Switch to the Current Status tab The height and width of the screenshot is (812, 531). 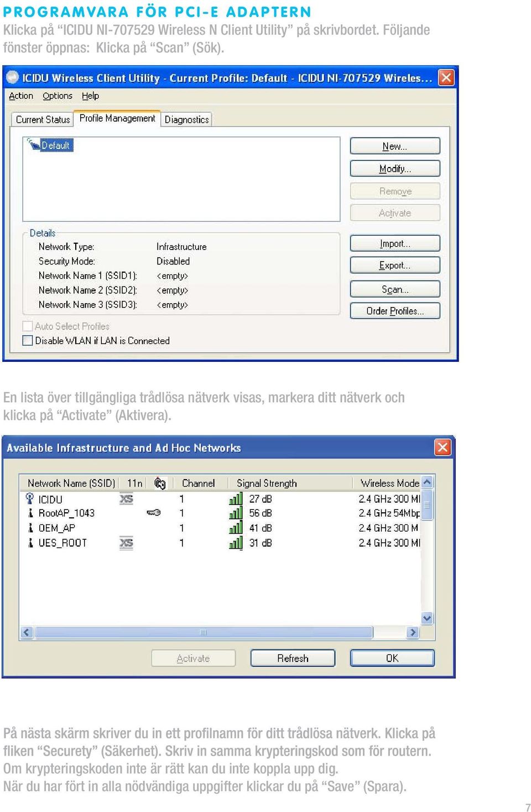[43, 119]
